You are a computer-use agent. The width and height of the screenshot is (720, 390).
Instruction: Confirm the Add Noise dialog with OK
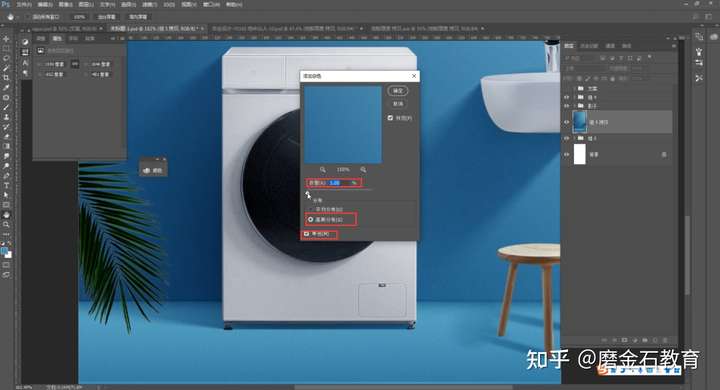[398, 90]
